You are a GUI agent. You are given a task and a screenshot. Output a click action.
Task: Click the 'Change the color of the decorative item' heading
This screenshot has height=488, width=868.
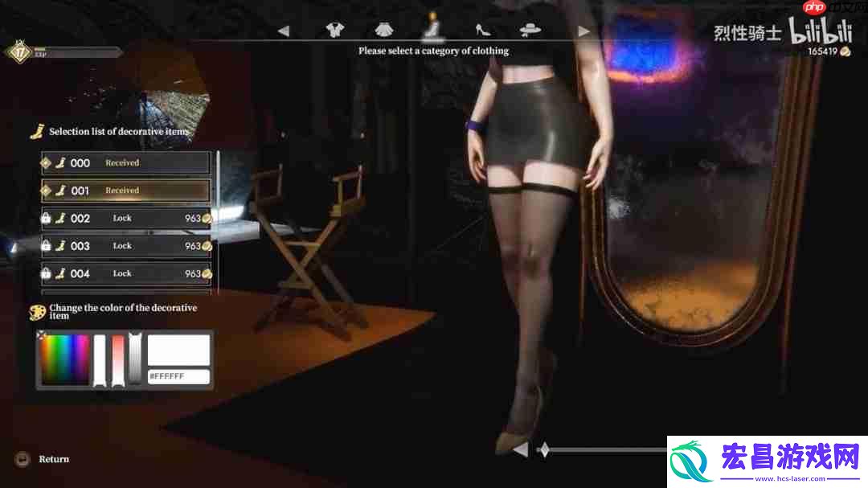123,311
